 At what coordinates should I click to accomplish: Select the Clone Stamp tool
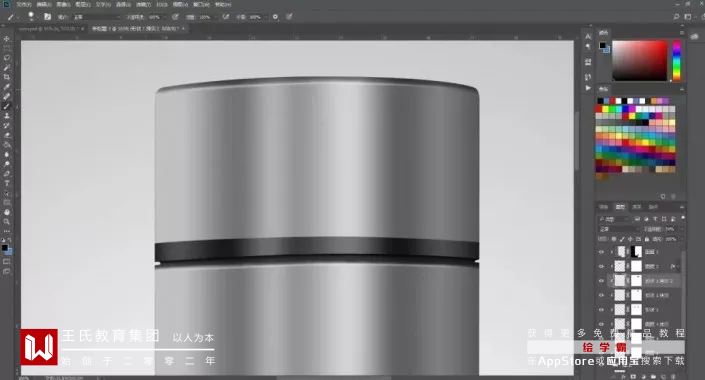tap(7, 116)
